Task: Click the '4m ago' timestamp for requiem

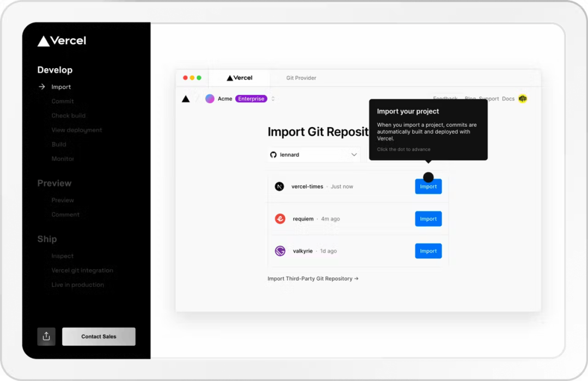Action: [x=330, y=219]
